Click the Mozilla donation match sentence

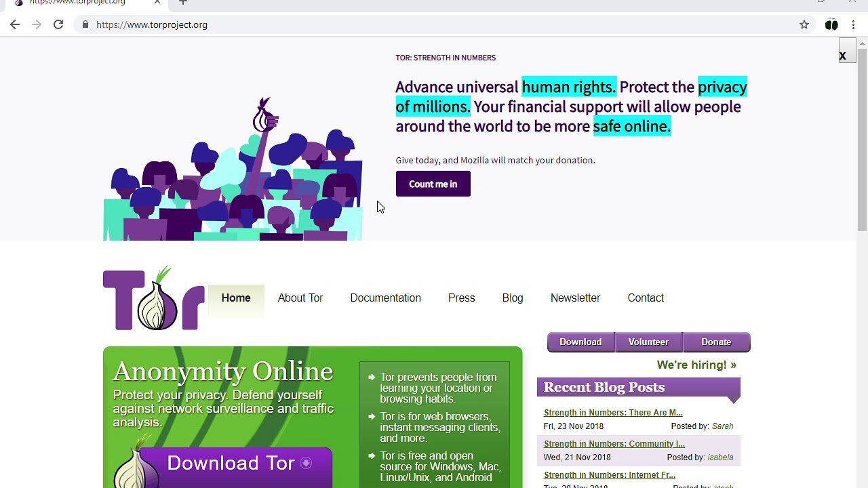(x=495, y=160)
